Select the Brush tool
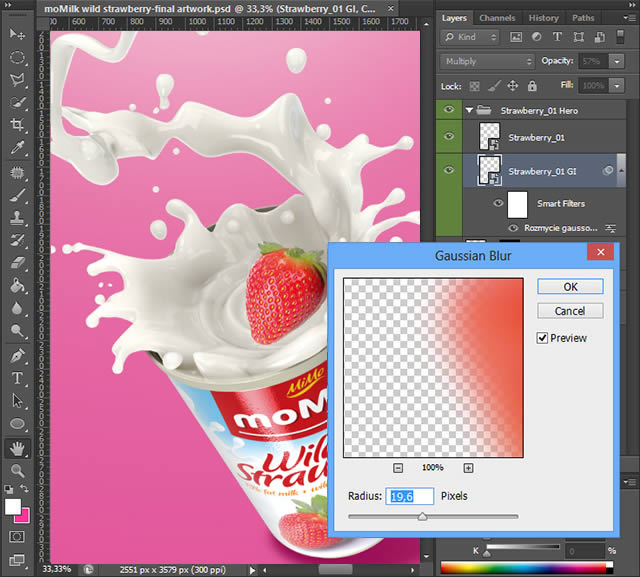Screen dimensions: 640x577 point(17,195)
